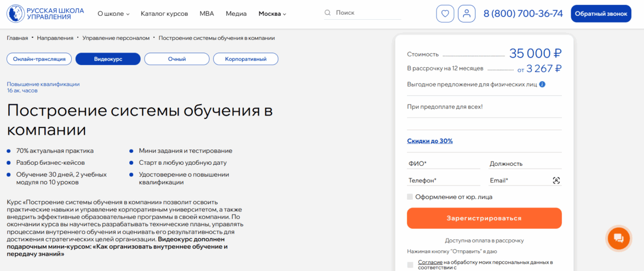Click the Должность input field

pos(525,164)
